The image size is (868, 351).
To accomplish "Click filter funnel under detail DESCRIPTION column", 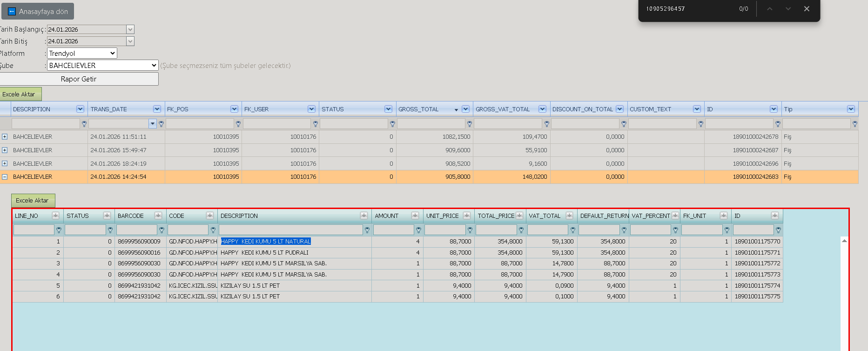I will pos(367,230).
